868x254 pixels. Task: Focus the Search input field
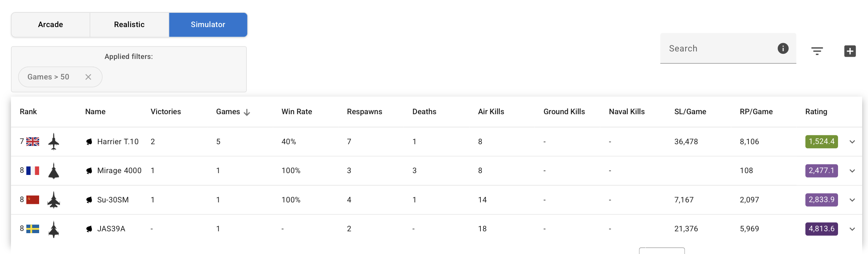click(718, 48)
